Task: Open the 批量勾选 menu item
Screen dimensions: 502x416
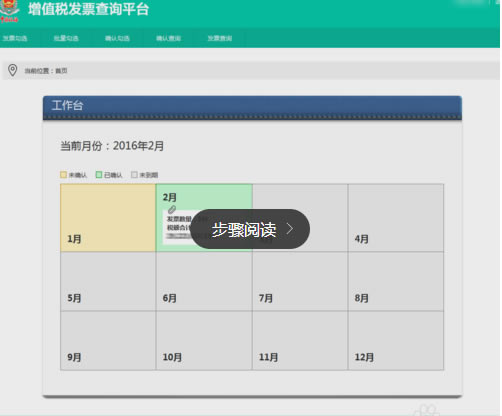Action: [66, 38]
